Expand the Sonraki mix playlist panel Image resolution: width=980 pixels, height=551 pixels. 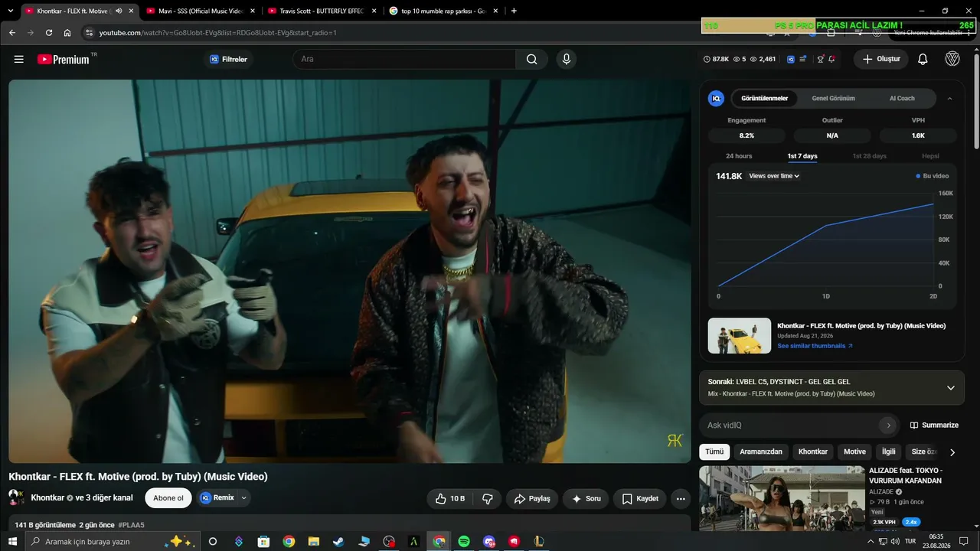(x=951, y=388)
